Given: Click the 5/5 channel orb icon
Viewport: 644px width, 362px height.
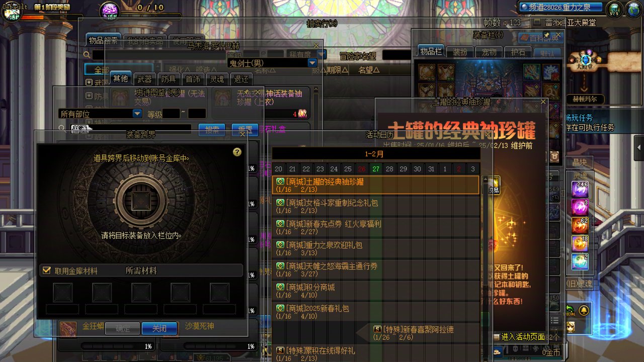Looking at the screenshot, I should coord(614,9).
